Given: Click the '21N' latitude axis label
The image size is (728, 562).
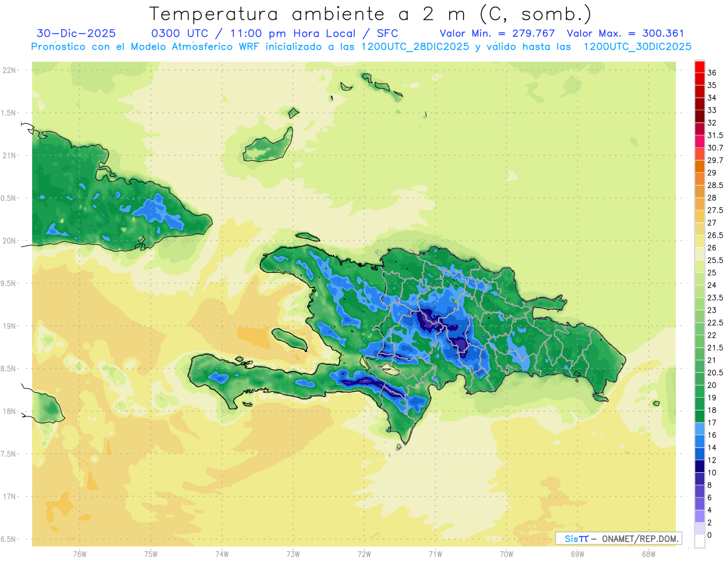Looking at the screenshot, I should click(9, 156).
